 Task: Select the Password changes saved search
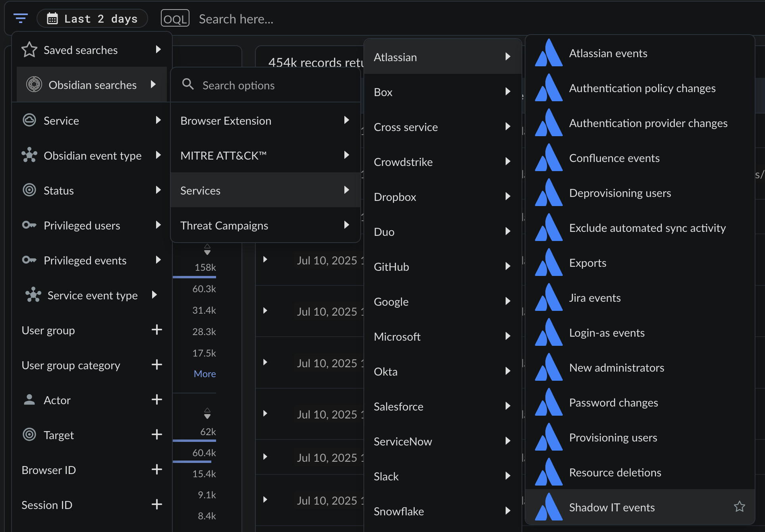point(613,402)
